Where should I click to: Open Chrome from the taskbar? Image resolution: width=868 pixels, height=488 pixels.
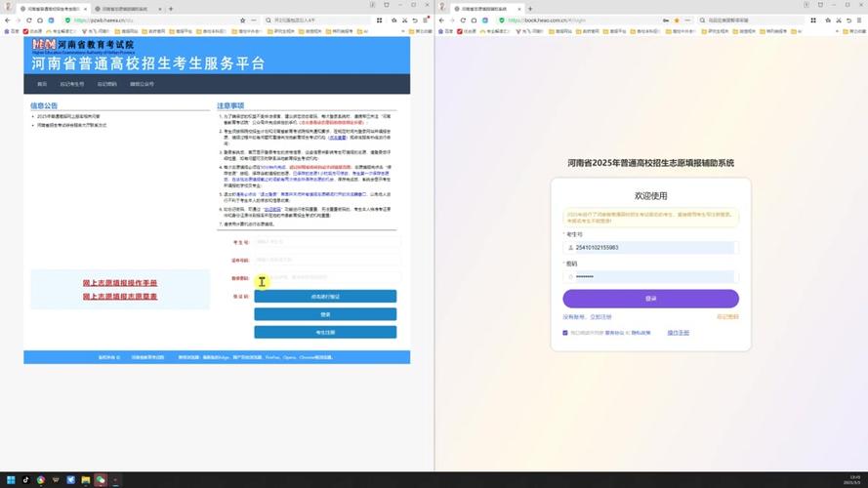click(x=40, y=479)
